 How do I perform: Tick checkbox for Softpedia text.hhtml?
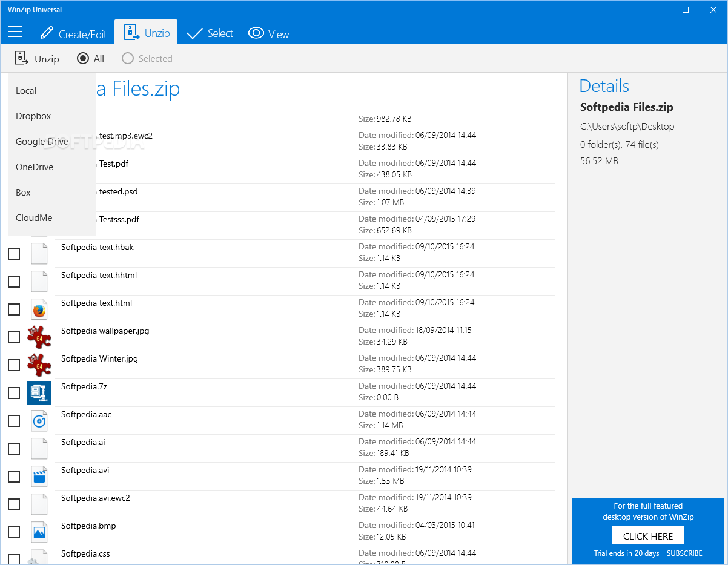pos(14,282)
